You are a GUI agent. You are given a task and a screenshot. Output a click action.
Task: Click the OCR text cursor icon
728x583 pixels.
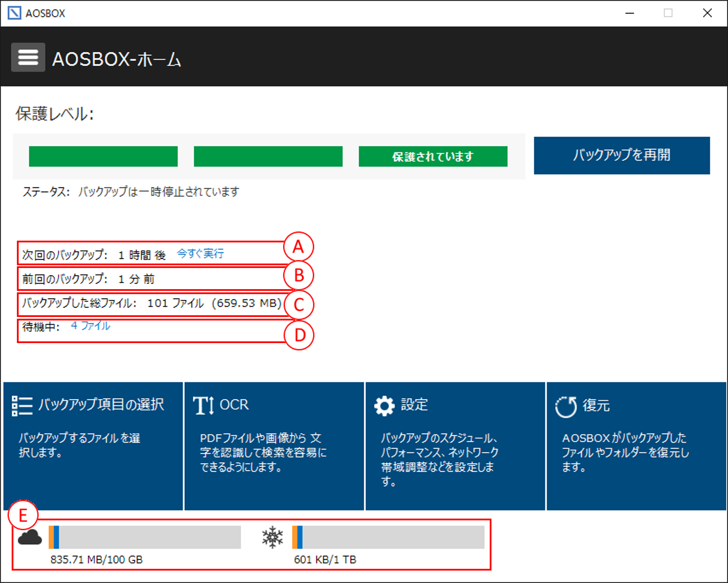tap(203, 405)
